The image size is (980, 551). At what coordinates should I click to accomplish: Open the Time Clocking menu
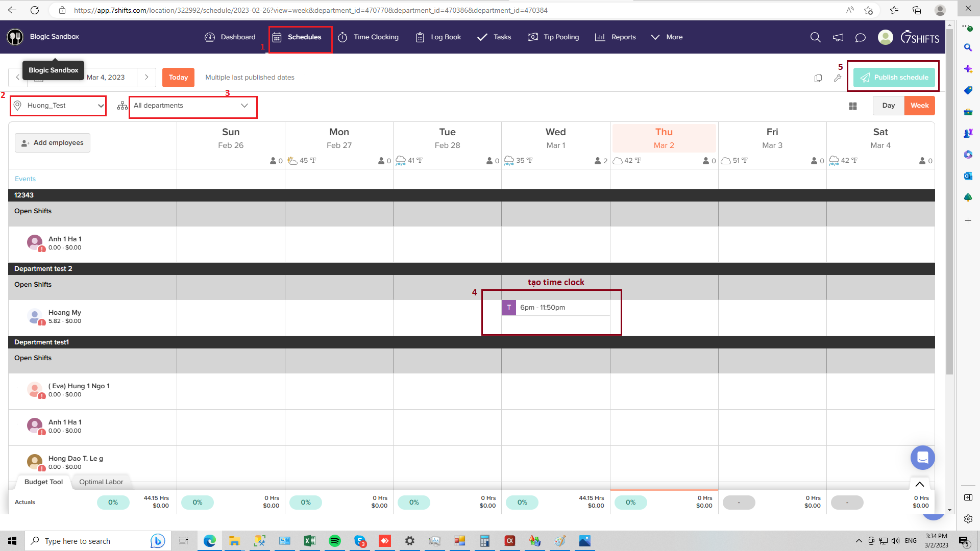(369, 37)
